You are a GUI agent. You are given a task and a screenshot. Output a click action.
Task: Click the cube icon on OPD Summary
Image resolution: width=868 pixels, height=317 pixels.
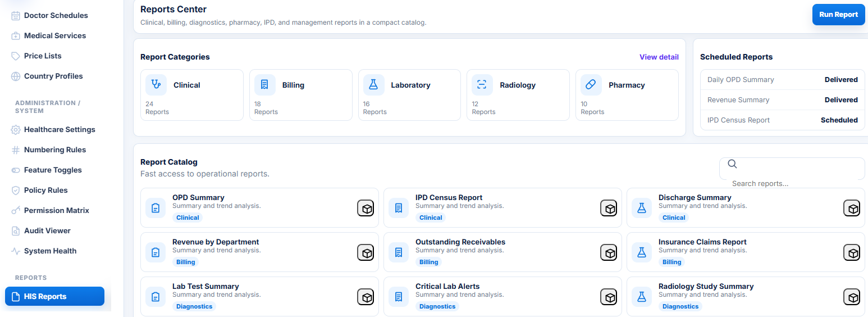click(x=366, y=208)
